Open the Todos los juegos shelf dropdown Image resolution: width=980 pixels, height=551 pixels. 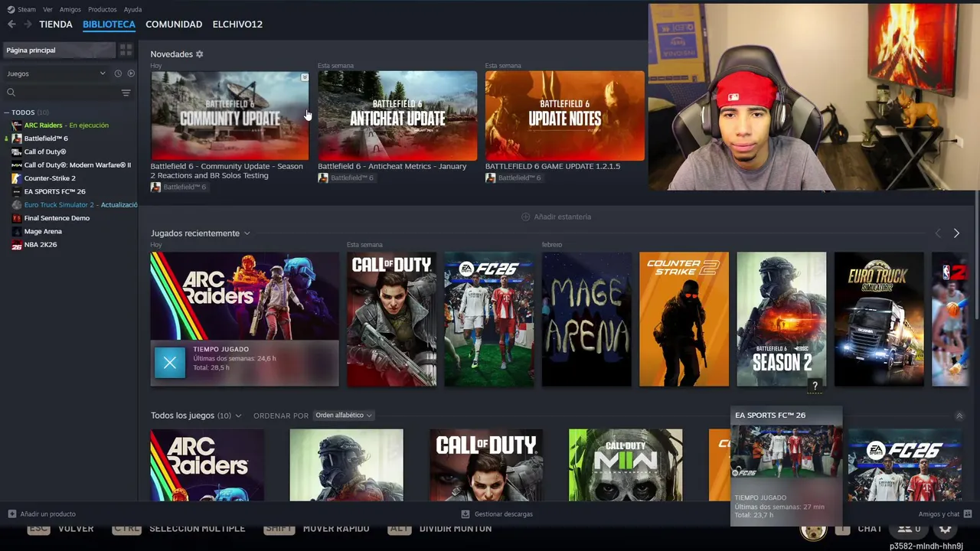click(238, 416)
